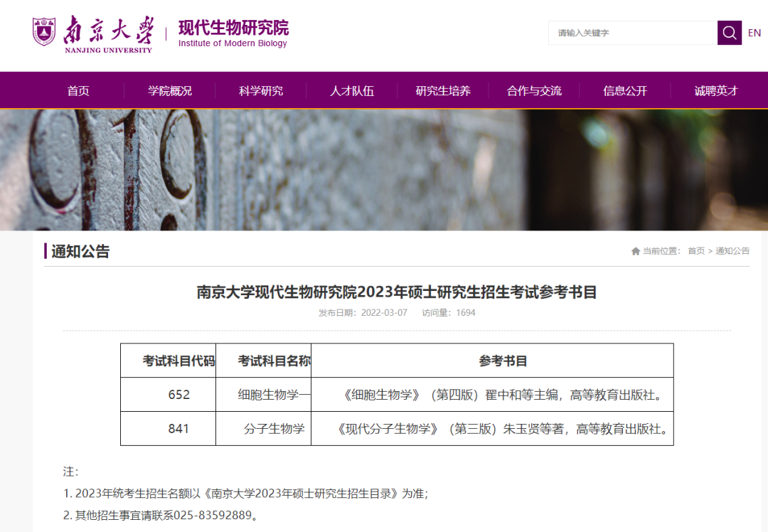Click the banner image above the notice
Viewport: 768px width, 532px height.
[384, 171]
